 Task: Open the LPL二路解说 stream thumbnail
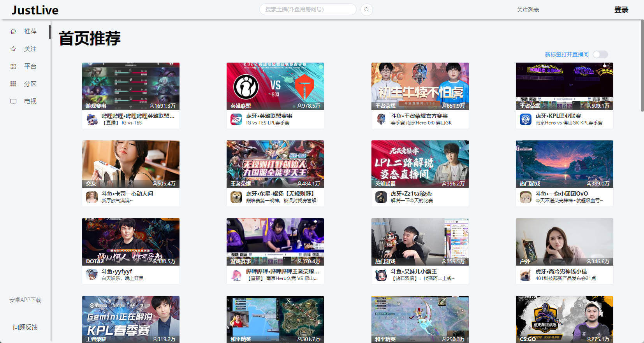(x=420, y=164)
